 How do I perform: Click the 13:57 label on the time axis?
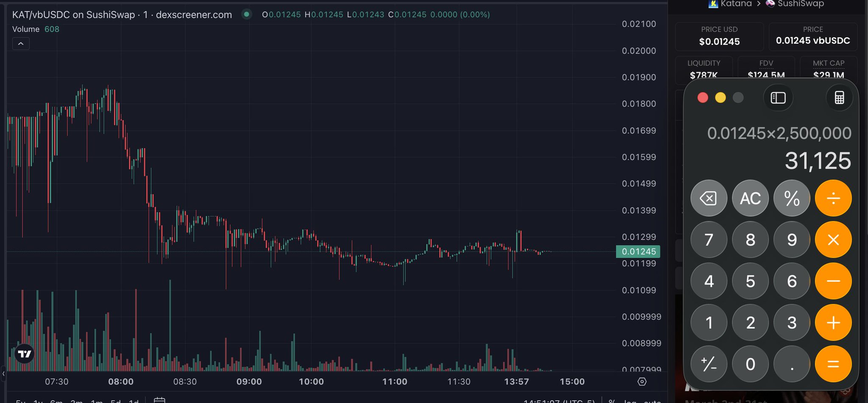[x=516, y=382]
